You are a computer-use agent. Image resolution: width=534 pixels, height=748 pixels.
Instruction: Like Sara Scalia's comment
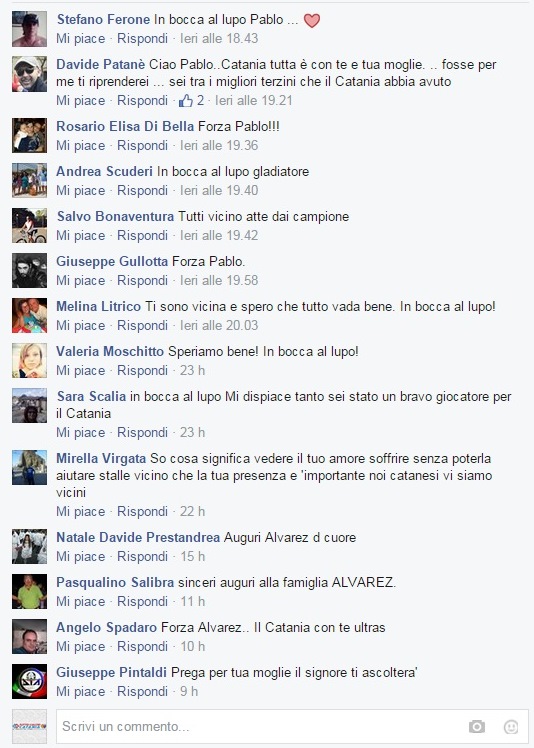[81, 432]
